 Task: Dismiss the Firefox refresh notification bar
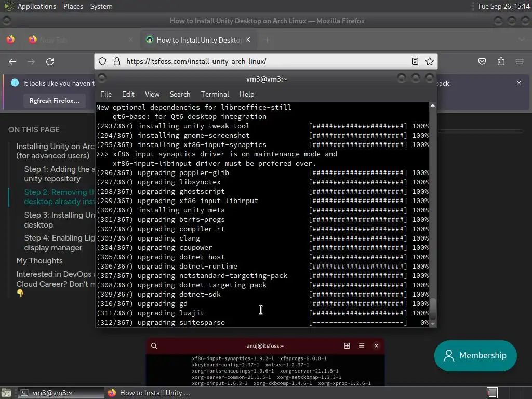pyautogui.click(x=519, y=83)
